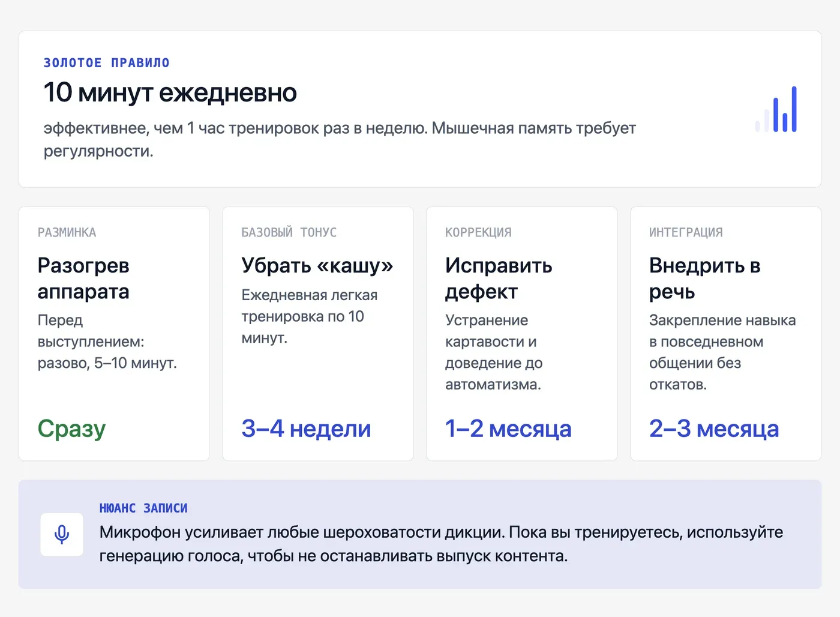Click the «2–3 месяца» duration
The height and width of the screenshot is (617, 840).
(714, 429)
